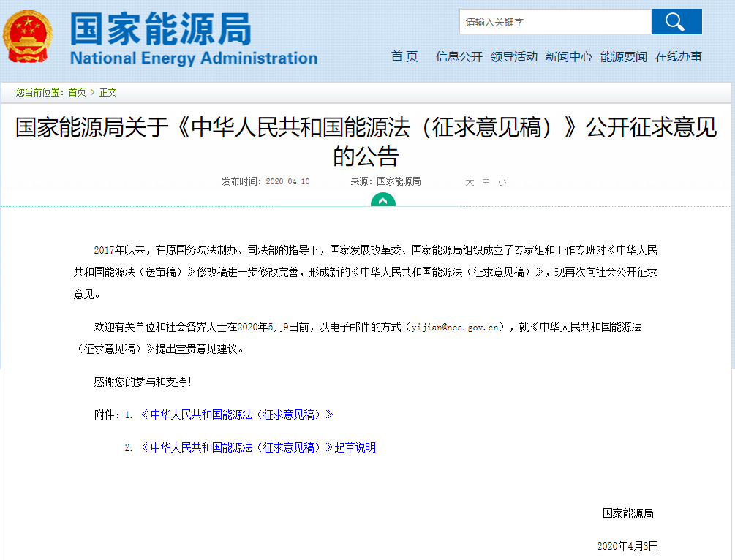735x560 pixels.
Task: Click the national emblem logo
Action: pos(28,37)
